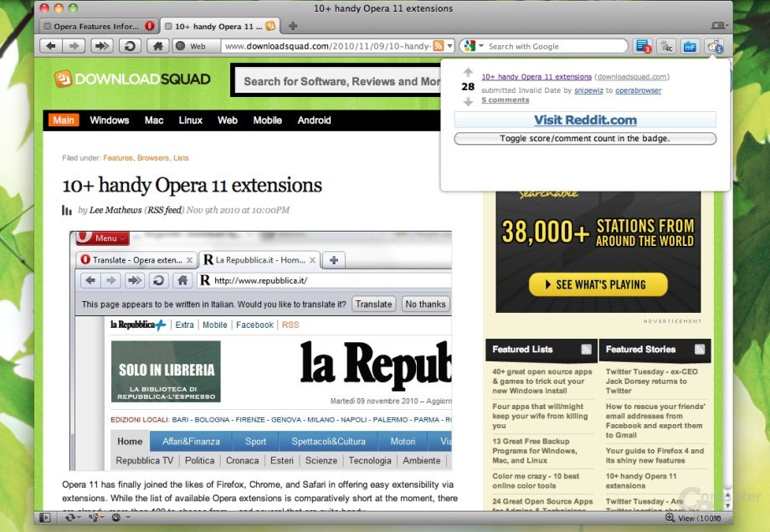The width and height of the screenshot is (770, 532).
Task: Go forward with the Forward arrow button
Action: click(x=74, y=46)
